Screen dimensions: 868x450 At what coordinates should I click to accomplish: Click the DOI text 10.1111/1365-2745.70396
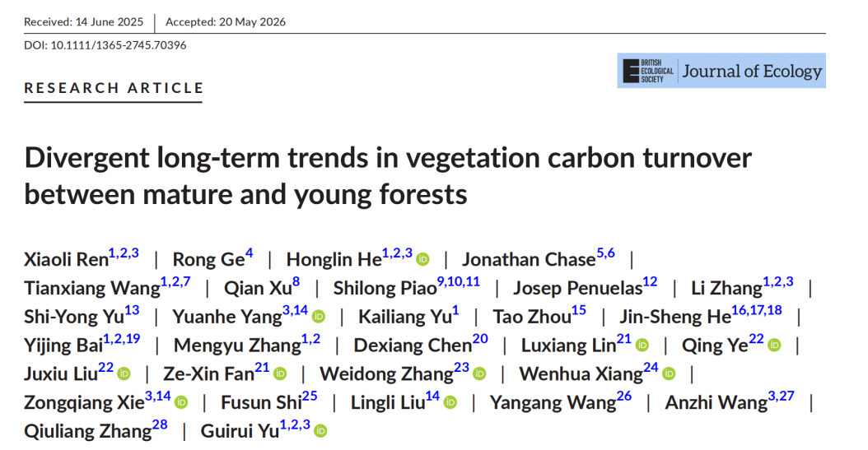click(119, 45)
